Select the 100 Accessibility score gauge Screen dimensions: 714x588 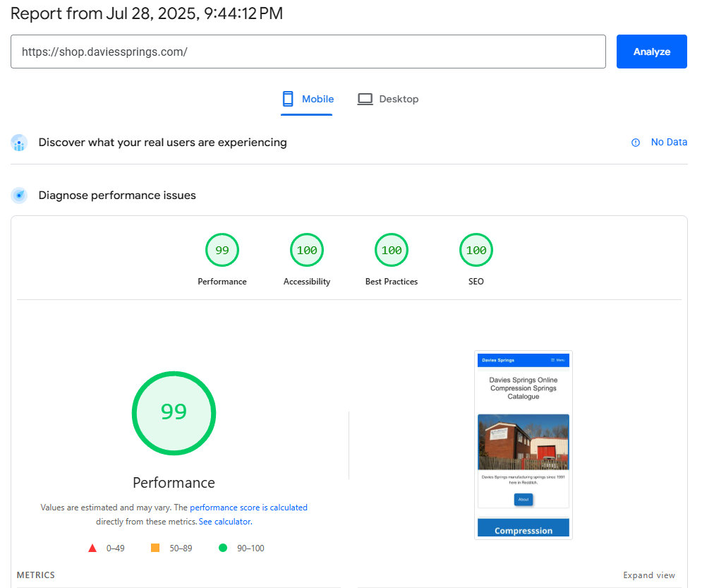(x=307, y=250)
